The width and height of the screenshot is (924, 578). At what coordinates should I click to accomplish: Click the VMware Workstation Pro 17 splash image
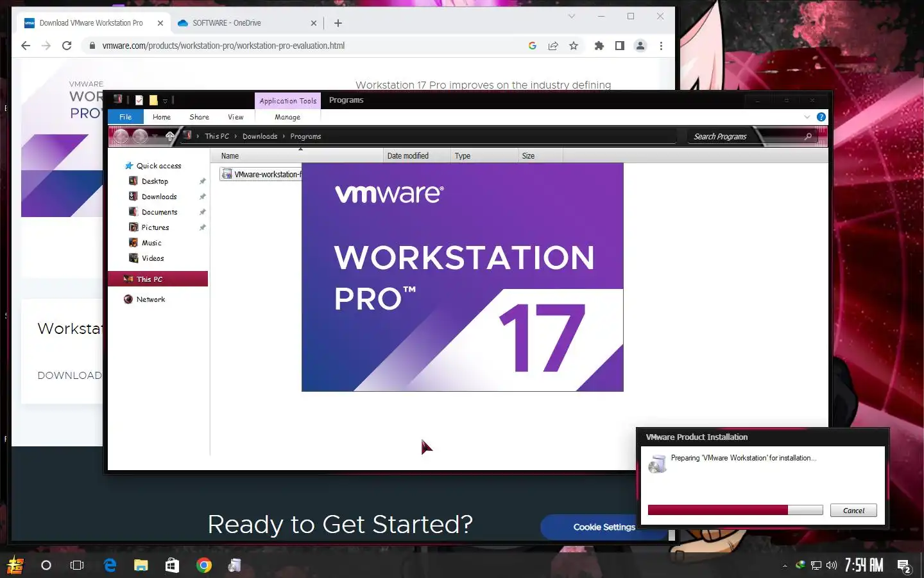tap(463, 277)
